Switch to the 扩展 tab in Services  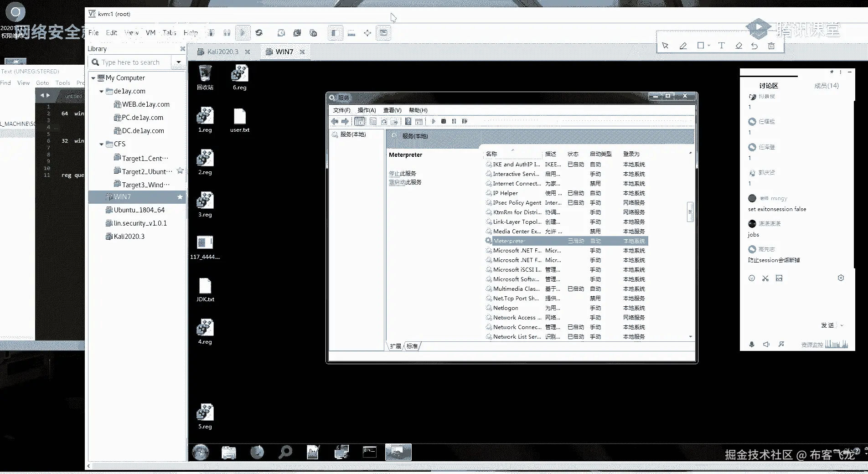coord(395,346)
